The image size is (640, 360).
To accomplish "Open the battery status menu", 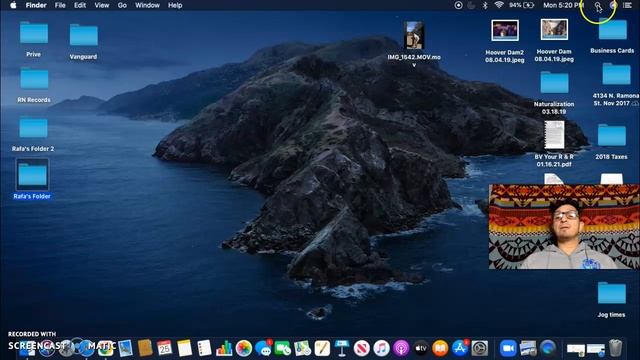I will pos(522,5).
